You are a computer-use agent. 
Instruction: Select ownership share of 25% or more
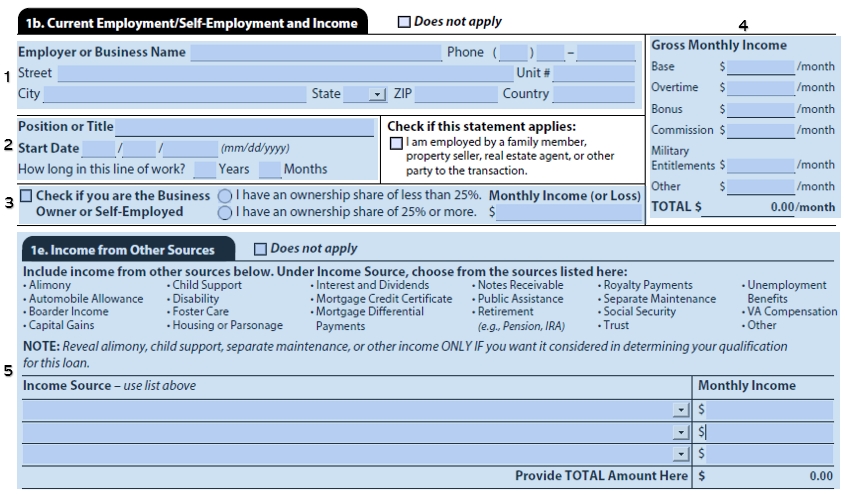pyautogui.click(x=225, y=212)
